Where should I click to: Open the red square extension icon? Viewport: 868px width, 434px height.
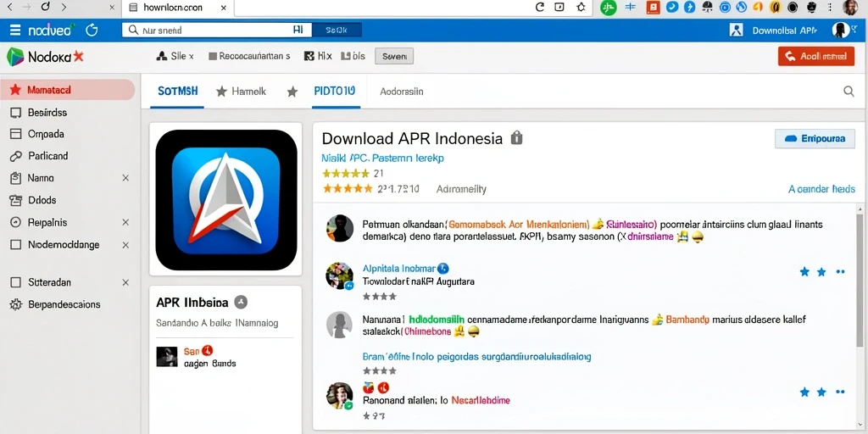654,7
